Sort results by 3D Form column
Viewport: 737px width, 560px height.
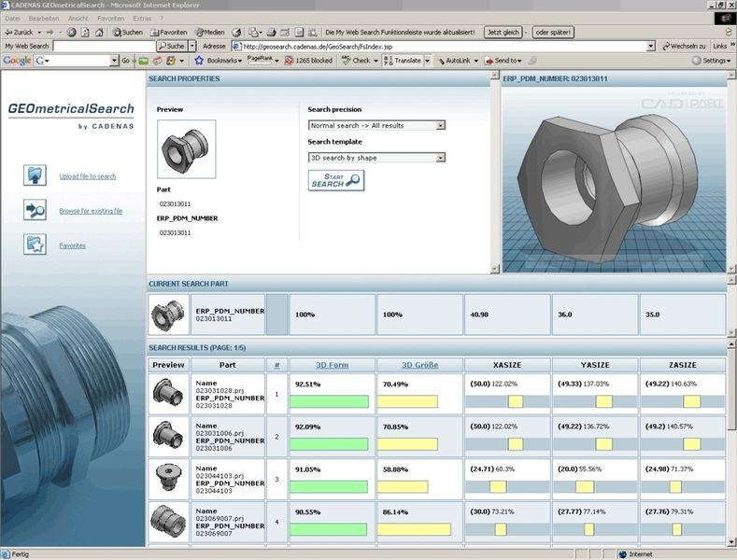click(x=333, y=365)
